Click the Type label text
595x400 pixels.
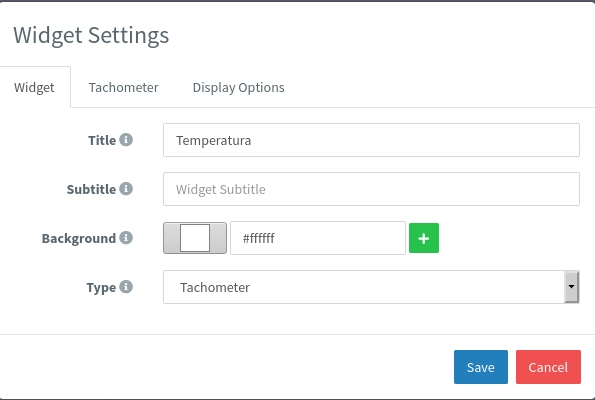click(101, 287)
